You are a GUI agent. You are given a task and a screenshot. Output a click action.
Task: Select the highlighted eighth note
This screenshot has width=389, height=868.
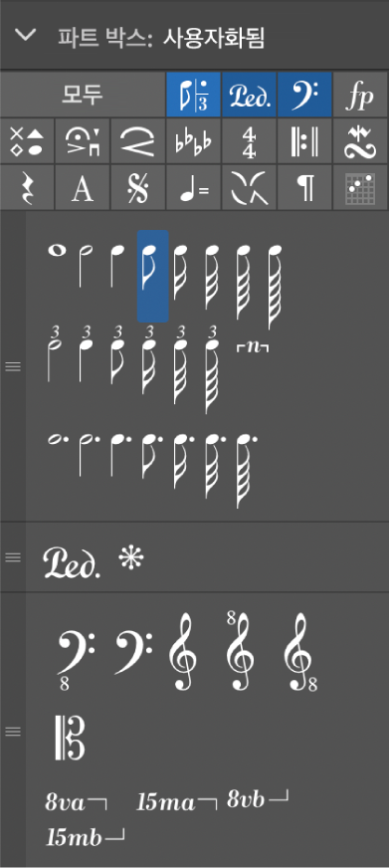[x=153, y=276]
